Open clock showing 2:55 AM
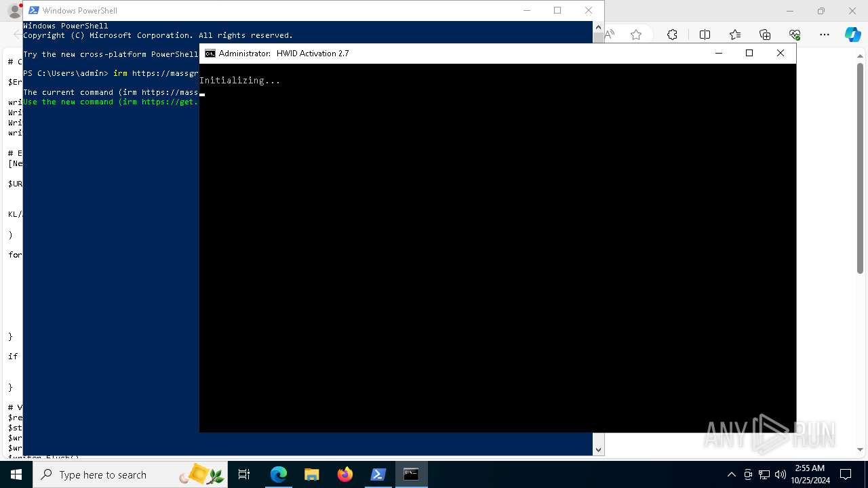 (810, 474)
